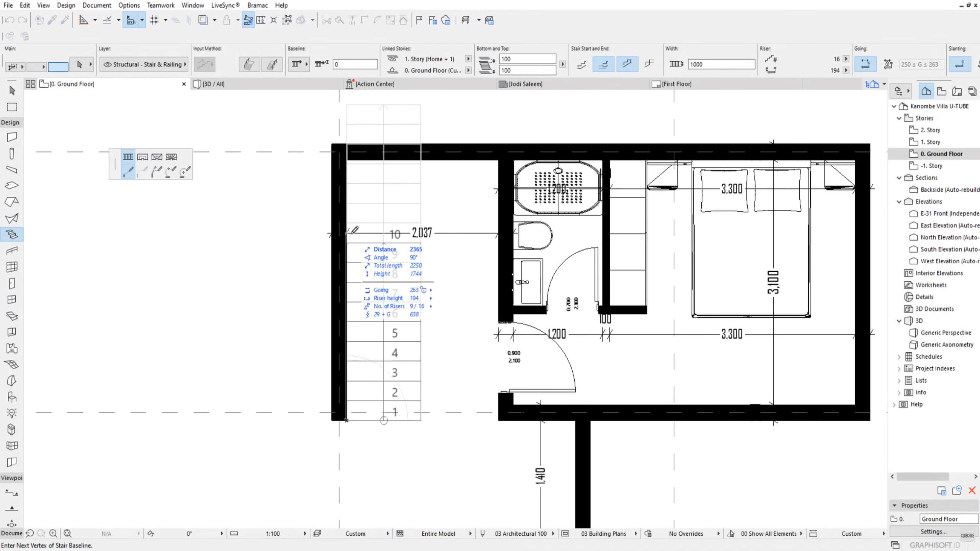
Task: Open the Trace reference toolbar icon
Action: click(x=203, y=20)
